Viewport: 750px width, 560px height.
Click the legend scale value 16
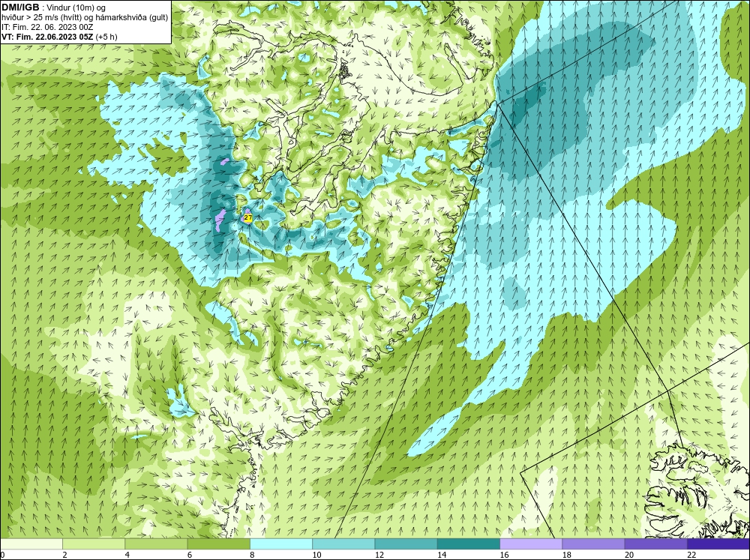point(504,555)
